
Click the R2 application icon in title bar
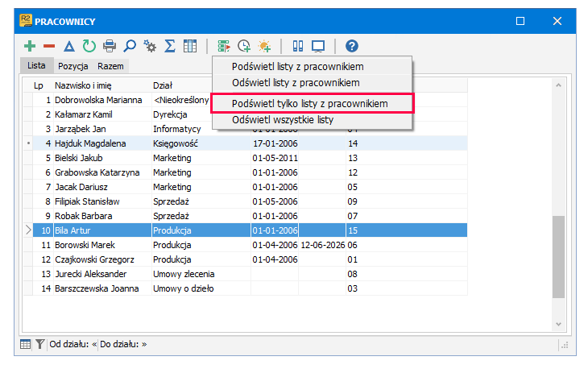tap(26, 21)
